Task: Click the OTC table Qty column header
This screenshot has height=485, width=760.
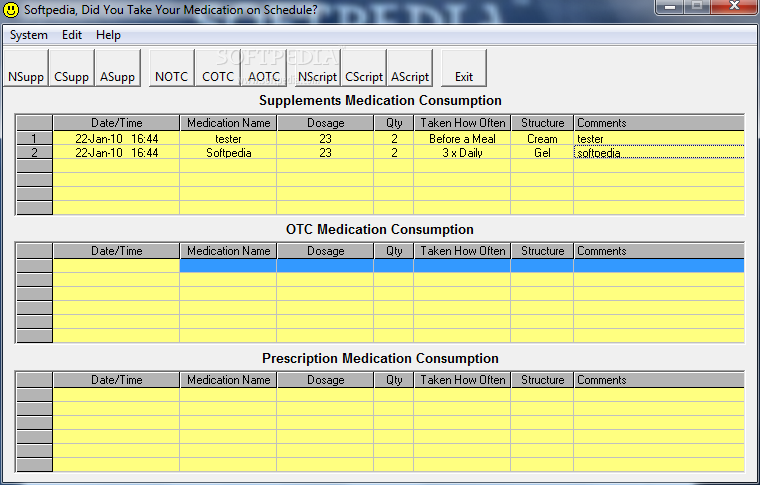Action: pyautogui.click(x=394, y=251)
